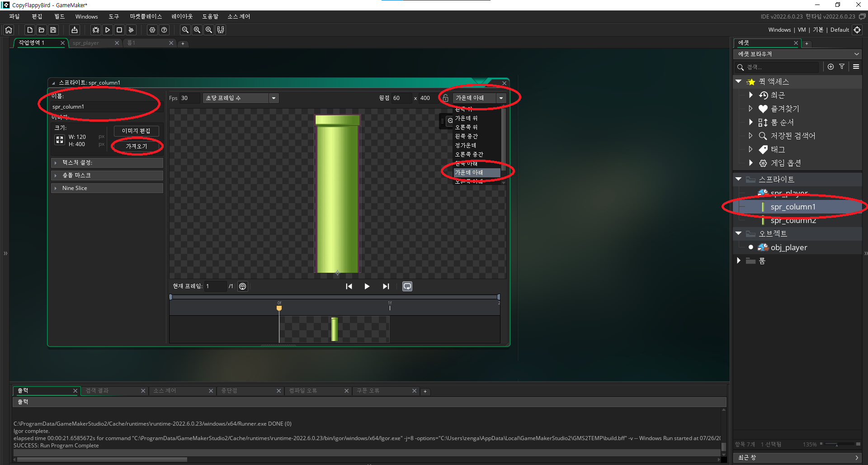The width and height of the screenshot is (868, 465).
Task: Open the Marketplace menu
Action: [x=146, y=17]
